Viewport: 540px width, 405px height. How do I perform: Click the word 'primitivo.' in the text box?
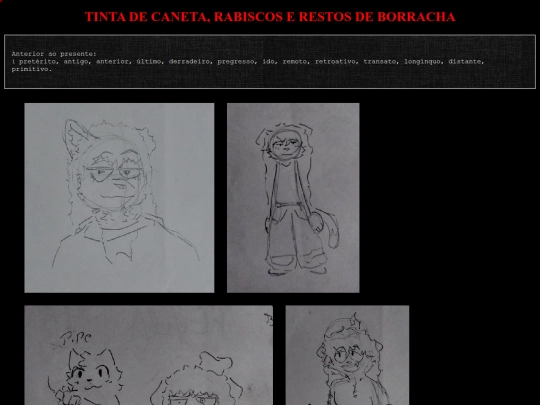32,69
